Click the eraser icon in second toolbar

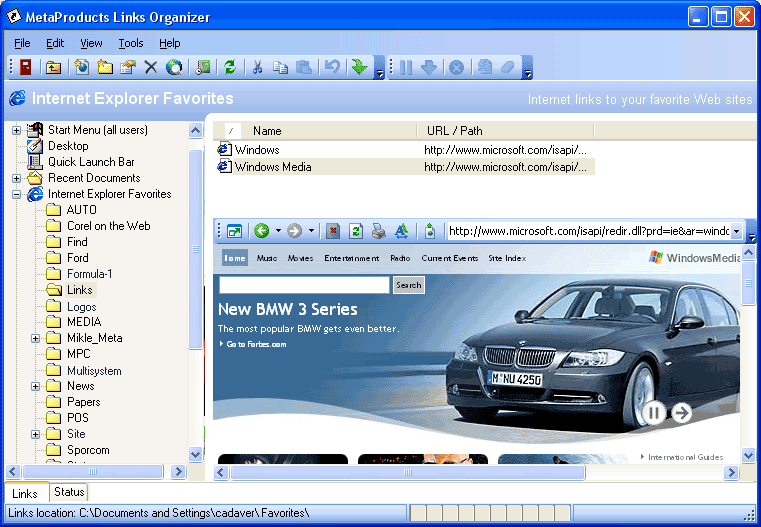pyautogui.click(x=507, y=67)
